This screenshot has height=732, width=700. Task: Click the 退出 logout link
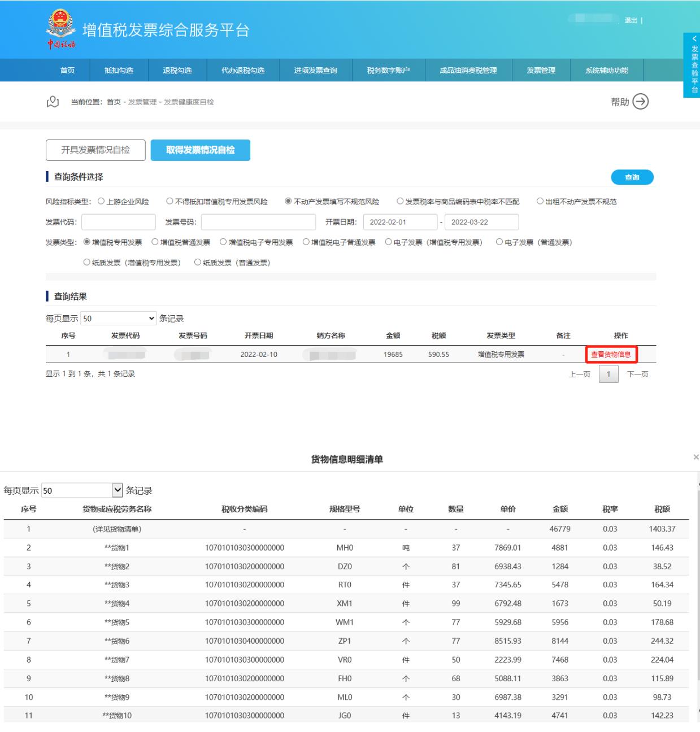(x=631, y=21)
